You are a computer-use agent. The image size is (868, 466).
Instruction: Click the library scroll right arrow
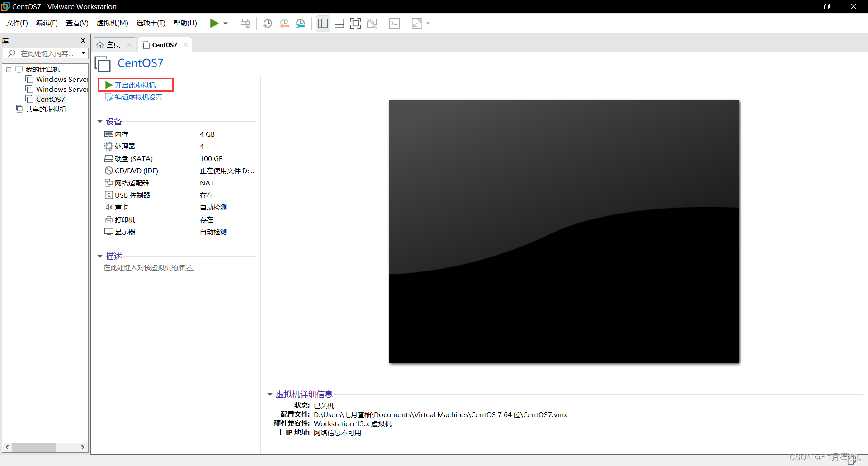click(x=83, y=447)
